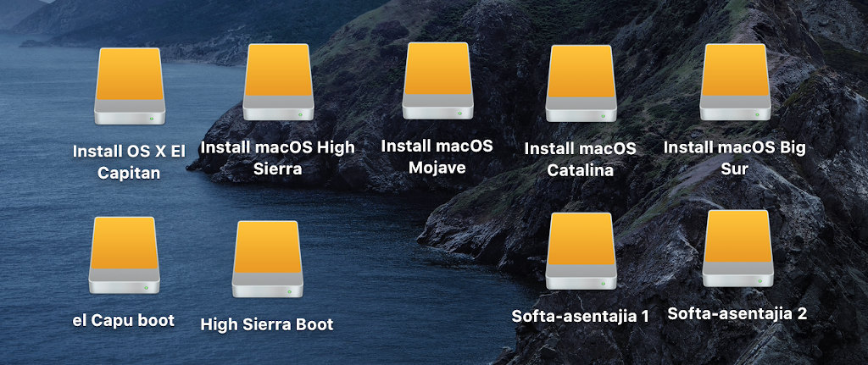Viewport: 868px width, 365px height.
Task: Click the "Install OS X El Capitan" label
Action: 129,162
